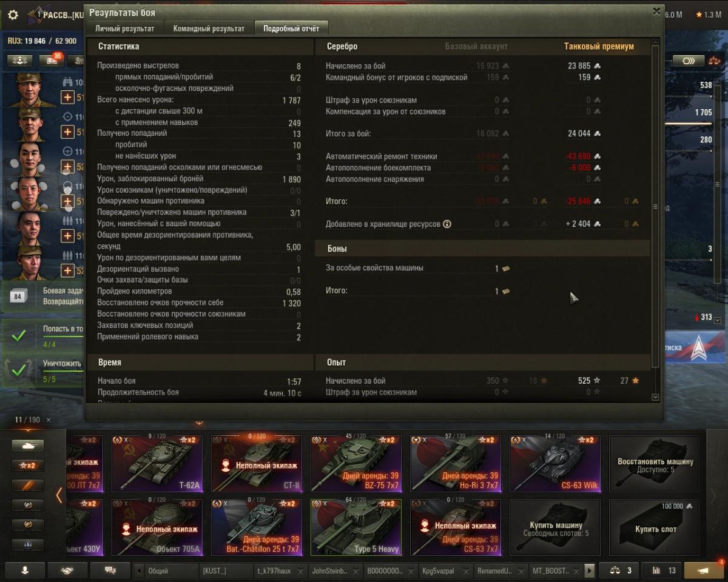Switch to Командный результат tab
This screenshot has height=582, width=728.
coord(209,28)
